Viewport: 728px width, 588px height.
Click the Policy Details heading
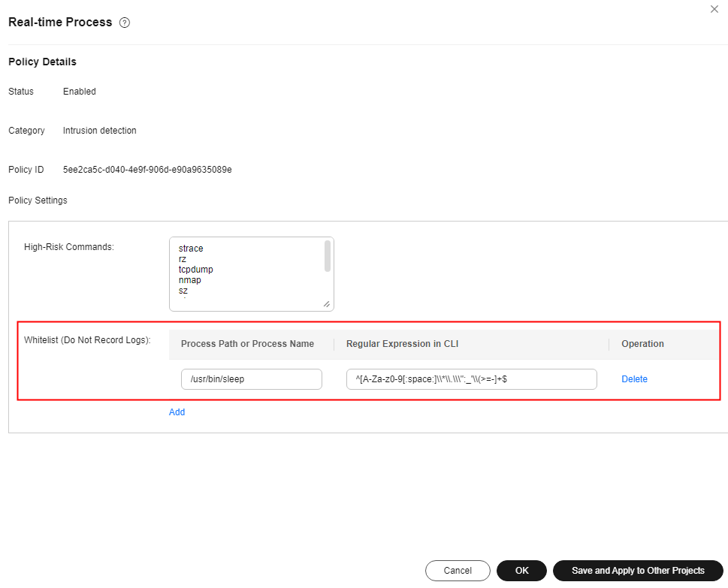coord(42,62)
